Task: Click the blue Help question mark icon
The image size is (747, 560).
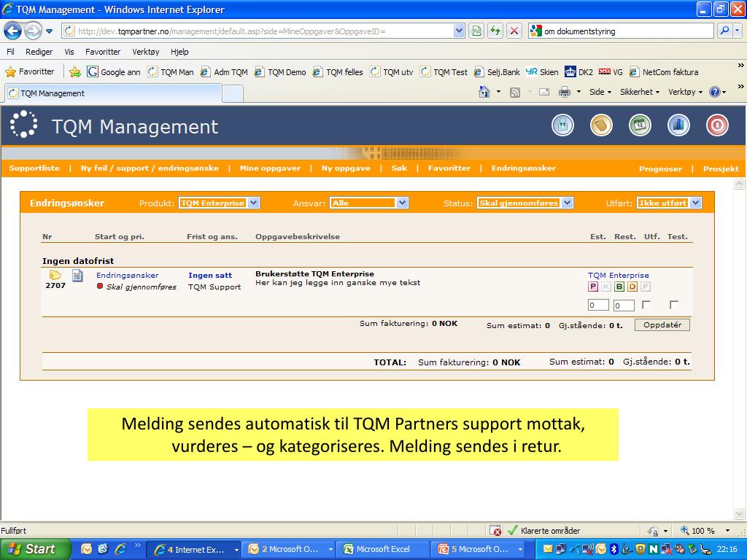Action: (x=715, y=92)
